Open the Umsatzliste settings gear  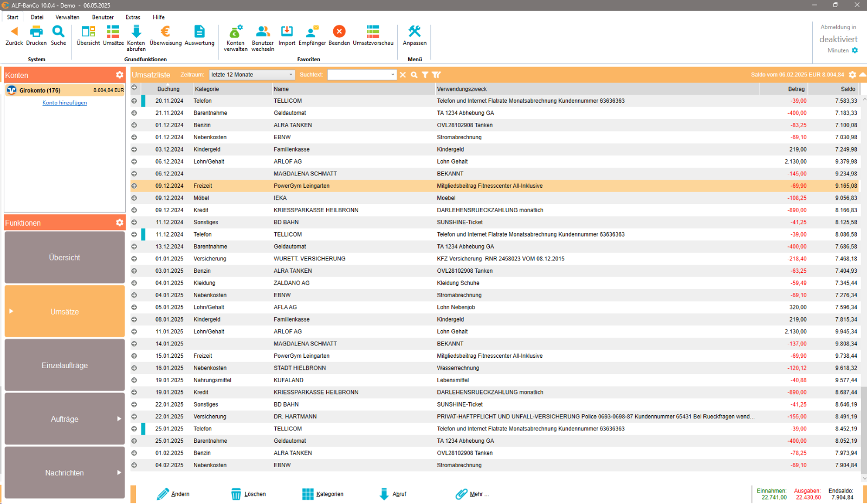(x=852, y=75)
